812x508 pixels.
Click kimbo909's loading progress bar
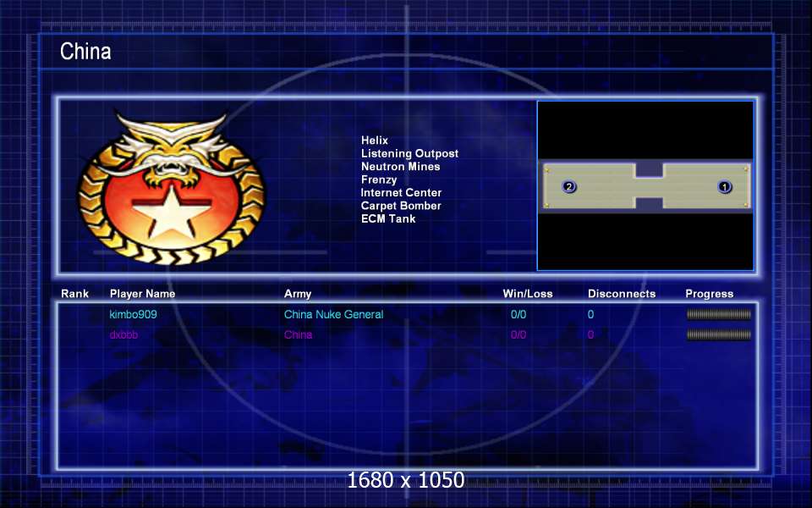coord(719,314)
